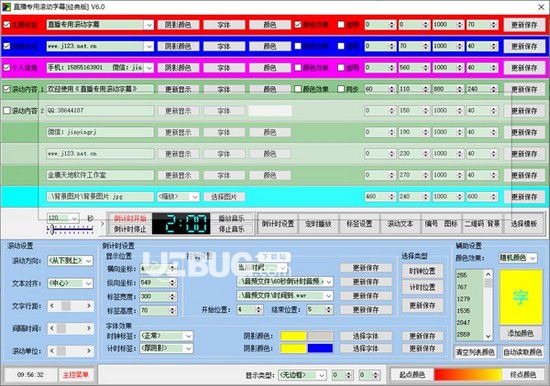Switch to the 标签设置 tab

359,224
